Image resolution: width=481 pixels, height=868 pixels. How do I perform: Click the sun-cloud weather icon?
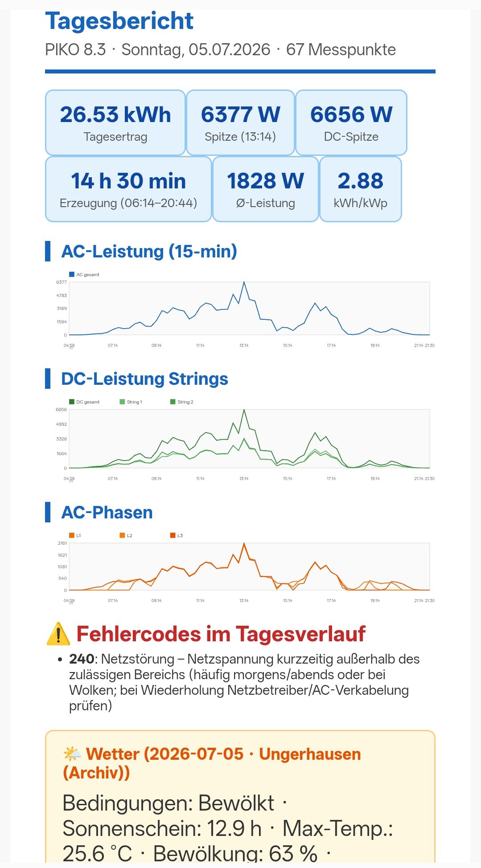pos(72,754)
